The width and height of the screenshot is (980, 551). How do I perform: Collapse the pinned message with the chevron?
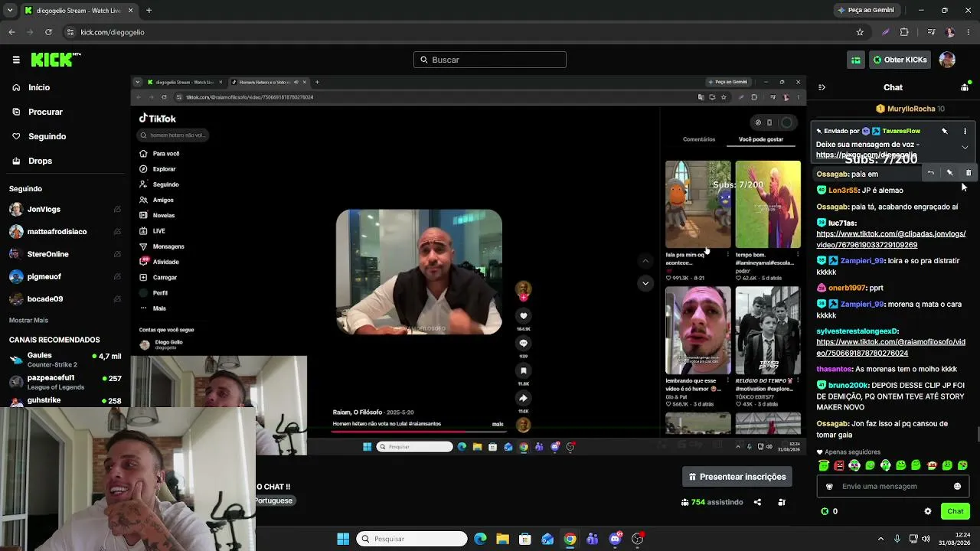965,147
